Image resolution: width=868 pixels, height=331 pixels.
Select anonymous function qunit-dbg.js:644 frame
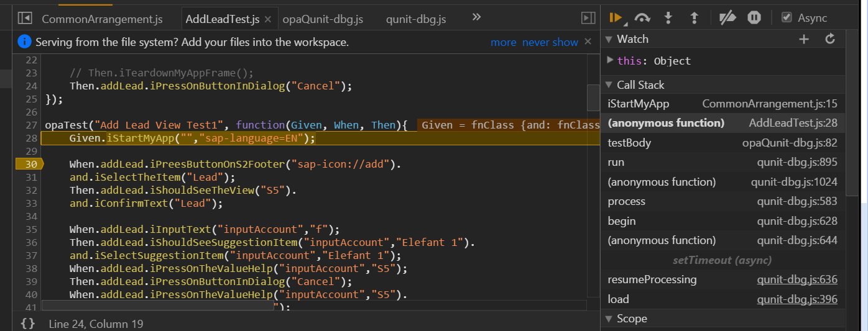point(723,240)
